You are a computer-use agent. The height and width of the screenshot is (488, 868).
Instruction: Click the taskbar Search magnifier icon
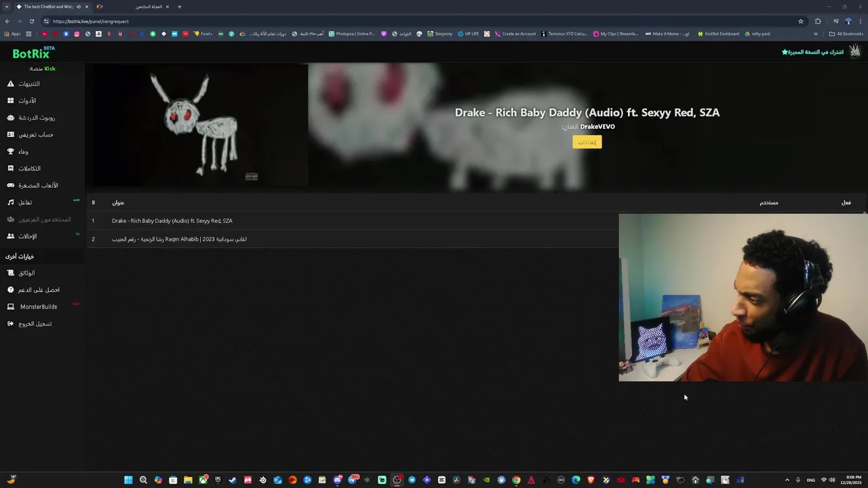coord(143,480)
